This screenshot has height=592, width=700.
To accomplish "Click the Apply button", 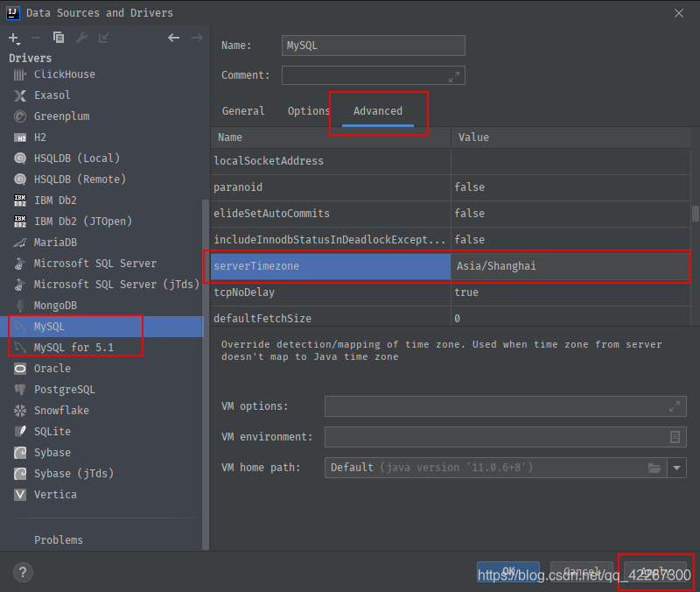I will click(654, 572).
